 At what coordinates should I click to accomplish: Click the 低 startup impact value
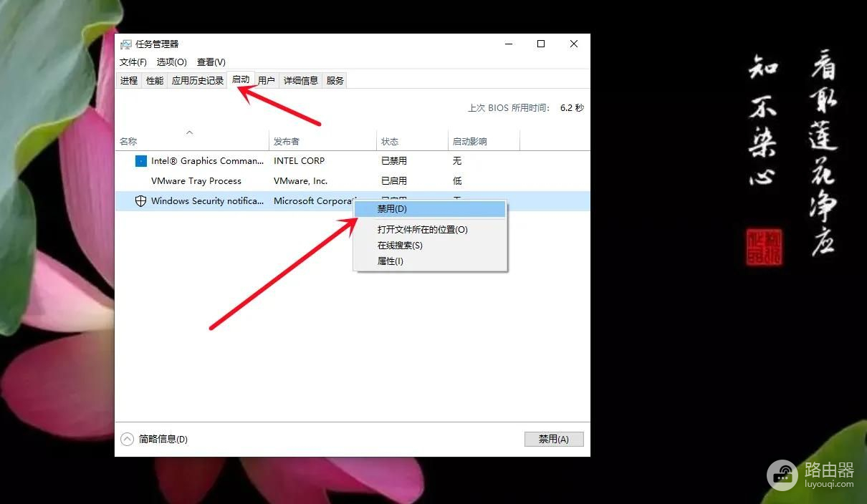(x=457, y=181)
